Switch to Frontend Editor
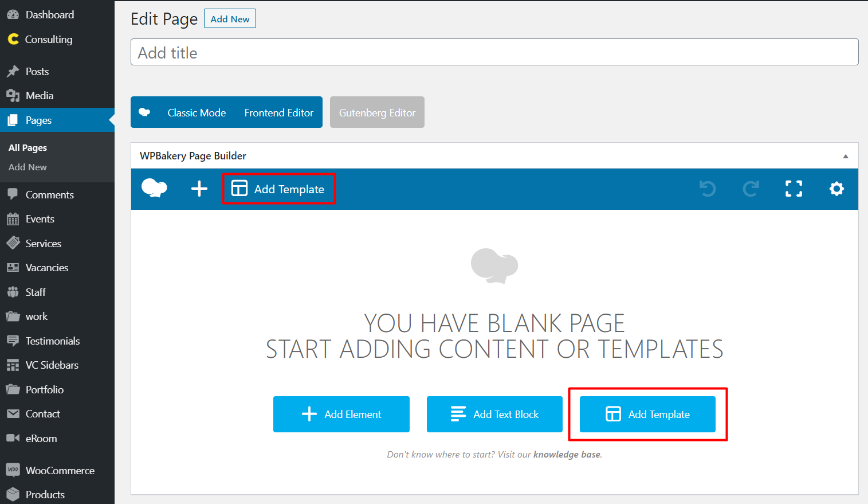 click(278, 113)
